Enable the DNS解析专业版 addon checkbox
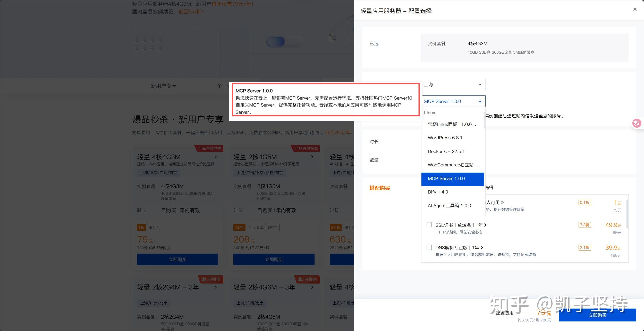 tap(429, 247)
